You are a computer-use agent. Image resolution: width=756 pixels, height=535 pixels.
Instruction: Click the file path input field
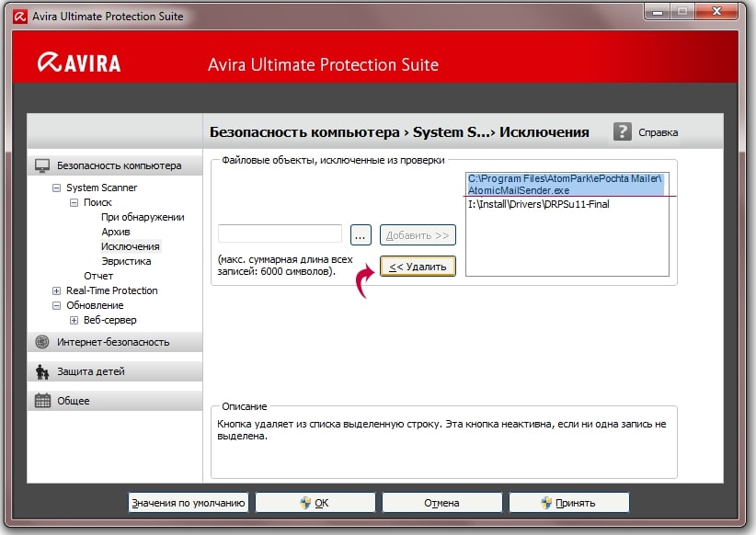280,234
